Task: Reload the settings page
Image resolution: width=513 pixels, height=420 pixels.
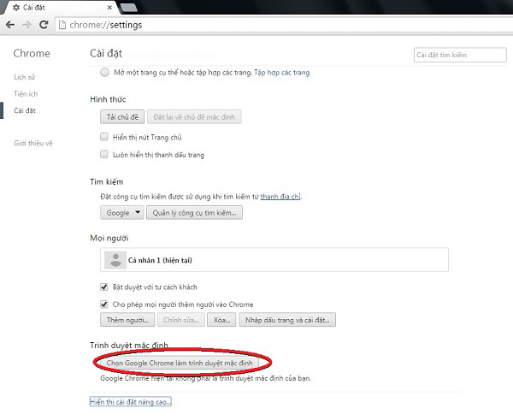Action: click(x=47, y=26)
